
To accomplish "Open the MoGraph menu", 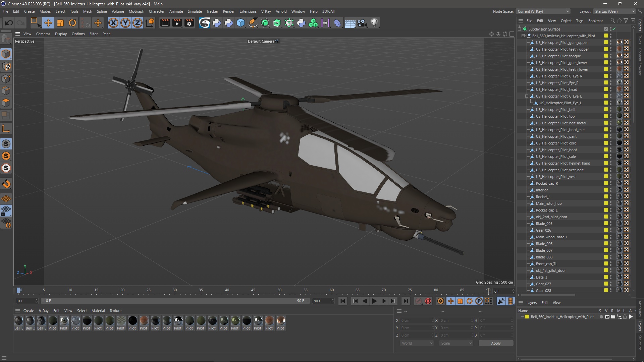I will [x=136, y=11].
